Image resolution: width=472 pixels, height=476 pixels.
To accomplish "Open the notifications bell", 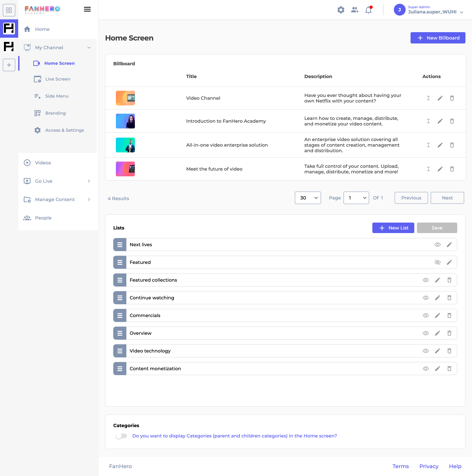I will pos(369,10).
